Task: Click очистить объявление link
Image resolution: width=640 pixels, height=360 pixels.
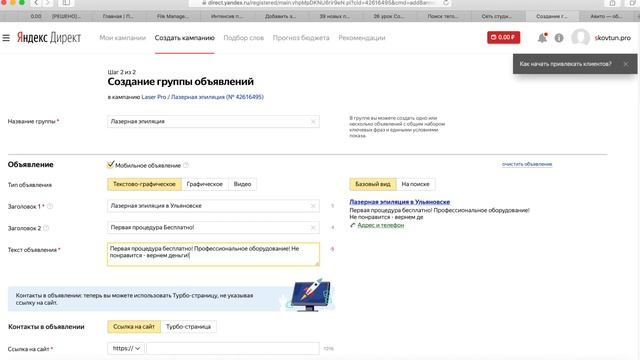Action: 527,164
